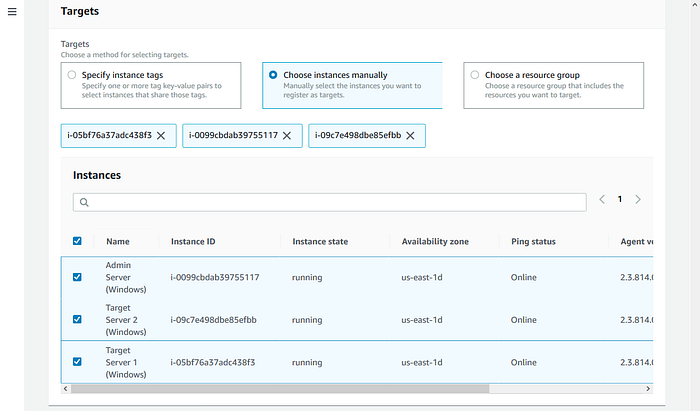Sort by the Instance state column header
The width and height of the screenshot is (700, 411).
pyautogui.click(x=320, y=241)
